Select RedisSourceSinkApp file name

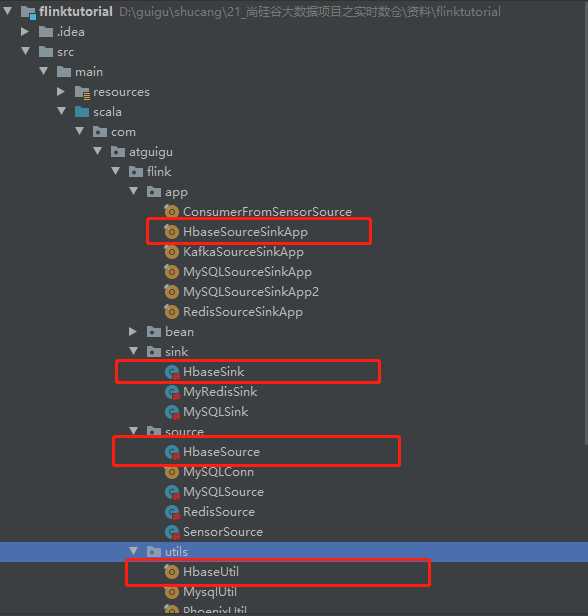pos(243,312)
